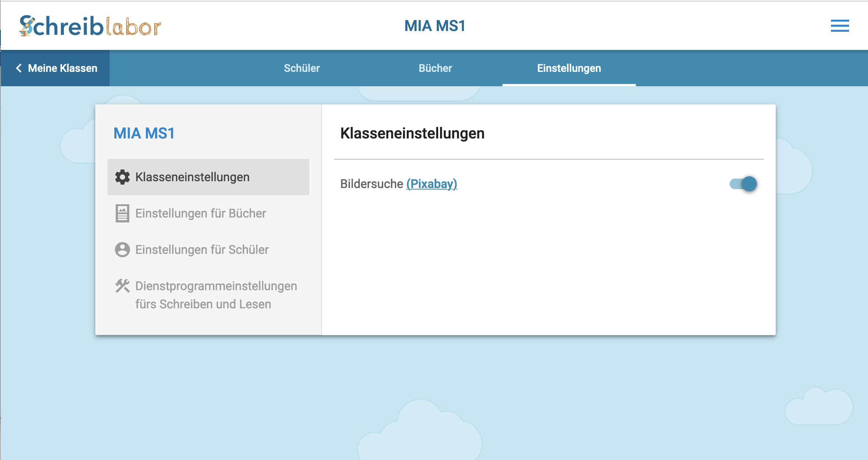Disable the Bildersuche toggle switch

[743, 184]
